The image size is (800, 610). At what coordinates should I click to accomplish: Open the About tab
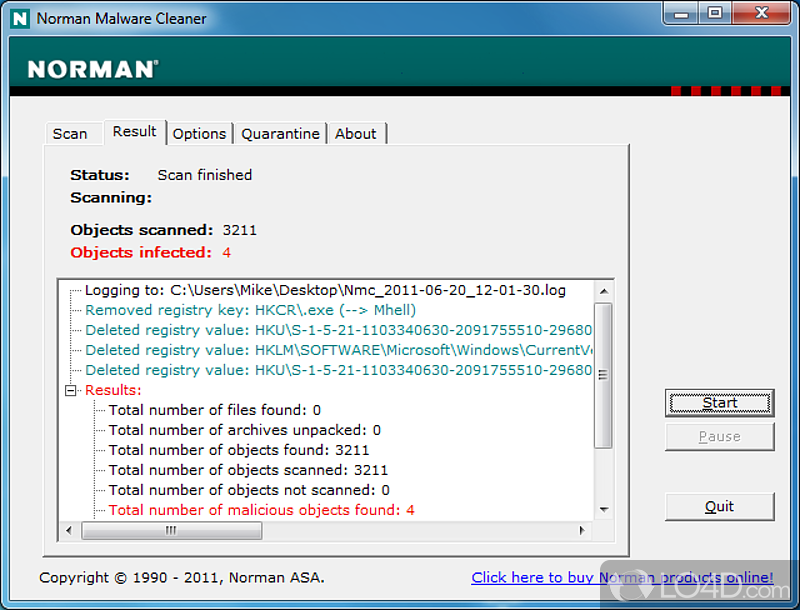tap(356, 134)
